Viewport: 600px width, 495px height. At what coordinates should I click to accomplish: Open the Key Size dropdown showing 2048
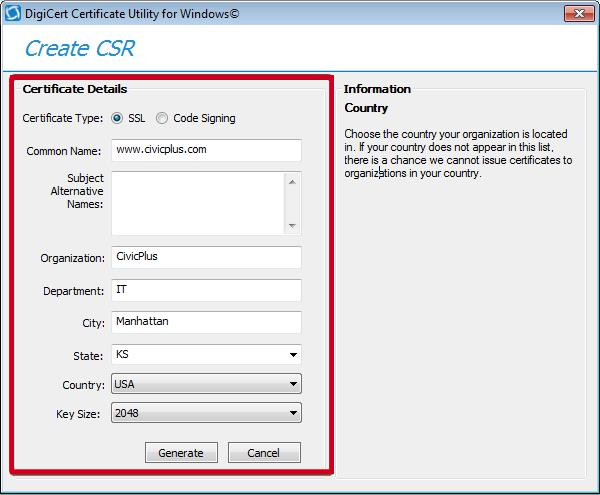206,413
